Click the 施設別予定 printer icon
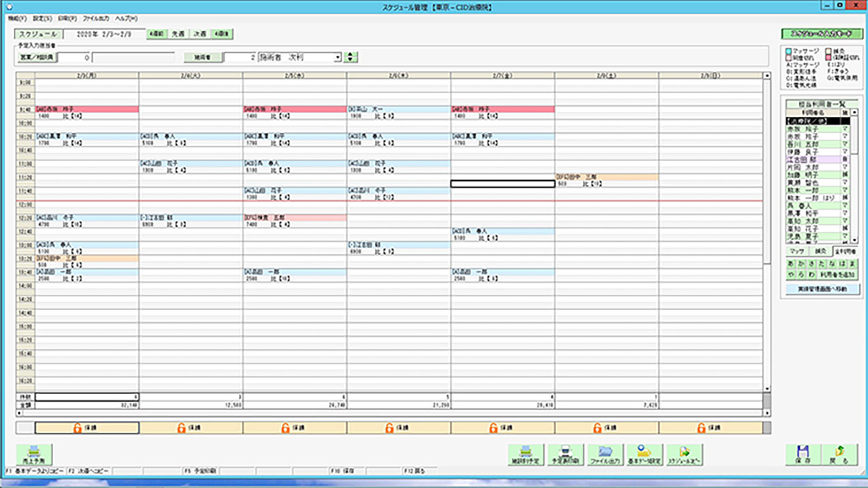The width and height of the screenshot is (868, 488). coord(526,454)
